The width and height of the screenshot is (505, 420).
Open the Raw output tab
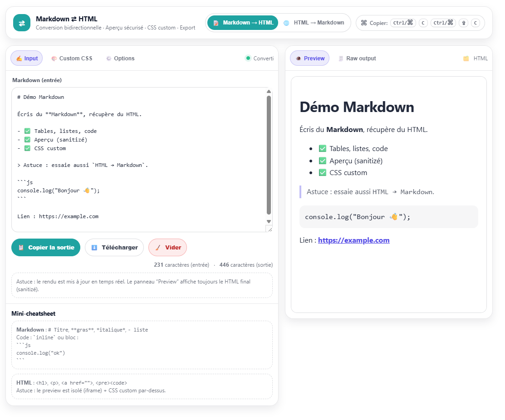click(x=357, y=58)
